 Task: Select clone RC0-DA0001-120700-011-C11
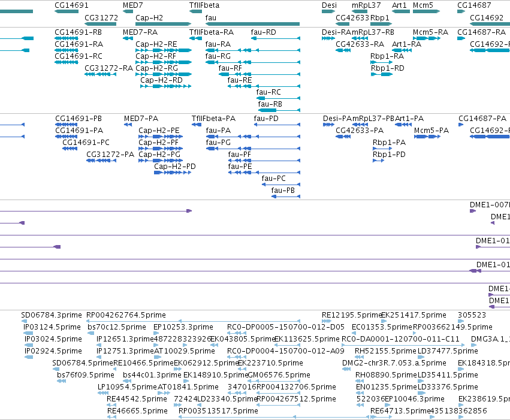pos(400,339)
